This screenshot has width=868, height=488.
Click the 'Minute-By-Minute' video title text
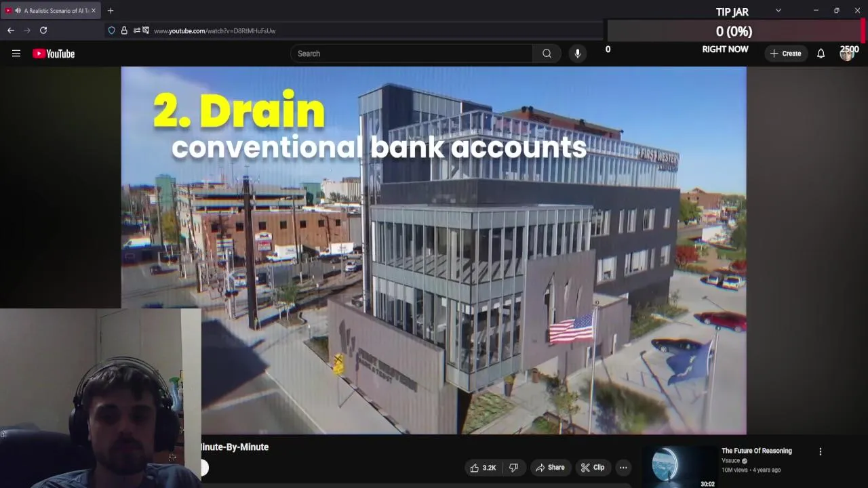coord(235,447)
